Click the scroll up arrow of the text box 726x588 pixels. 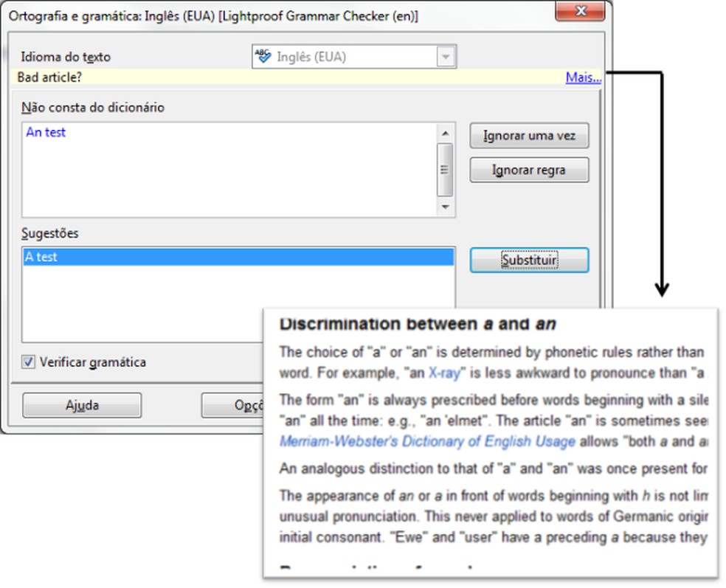[x=445, y=134]
